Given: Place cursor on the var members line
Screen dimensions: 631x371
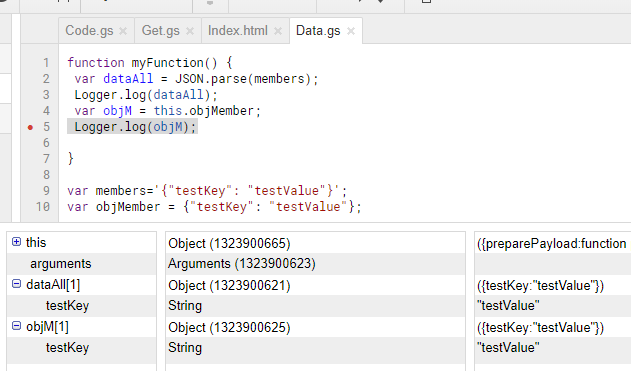Looking at the screenshot, I should 207,191.
